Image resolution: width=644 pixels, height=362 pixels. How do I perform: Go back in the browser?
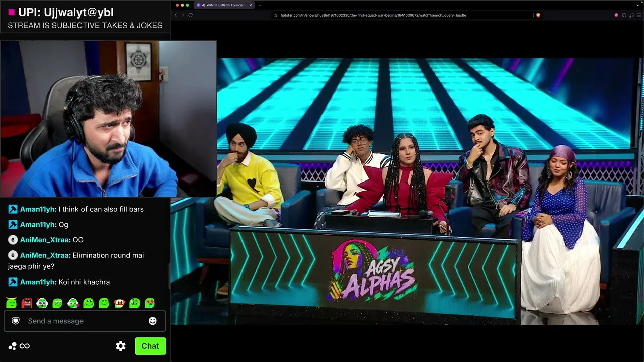[176, 15]
